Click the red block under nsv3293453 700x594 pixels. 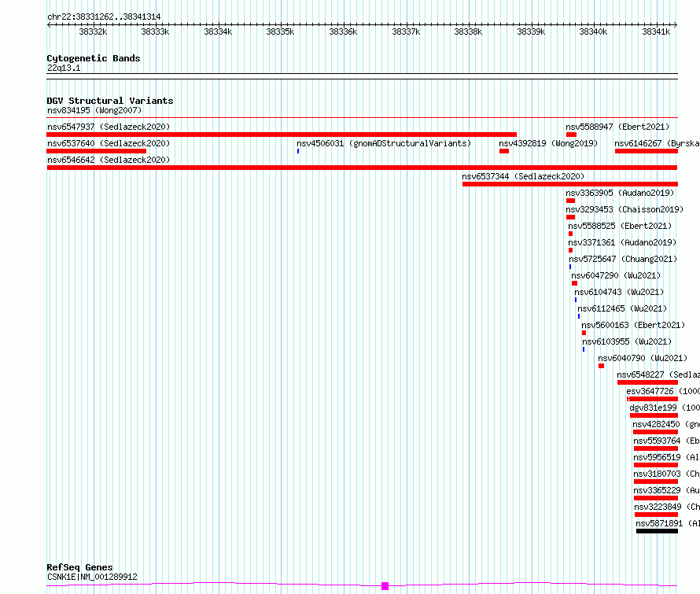pyautogui.click(x=570, y=217)
